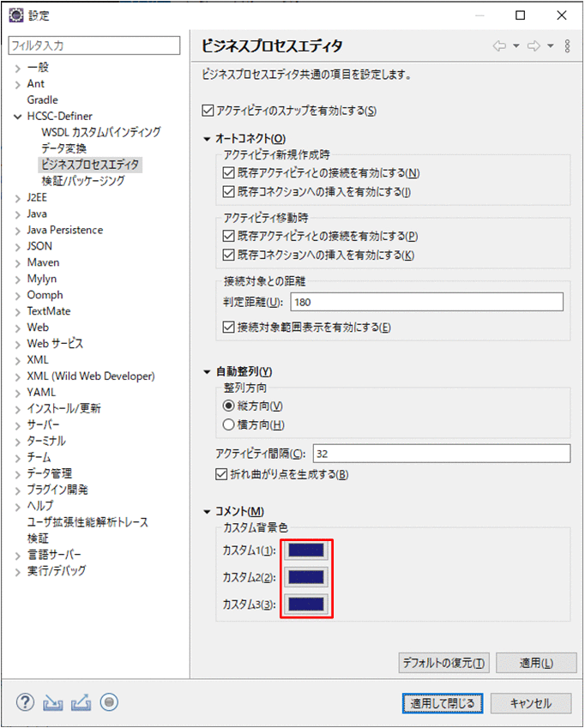Toggle 折れ曲がり点を生成する(B) checkbox
This screenshot has height=728, width=585.
point(221,474)
